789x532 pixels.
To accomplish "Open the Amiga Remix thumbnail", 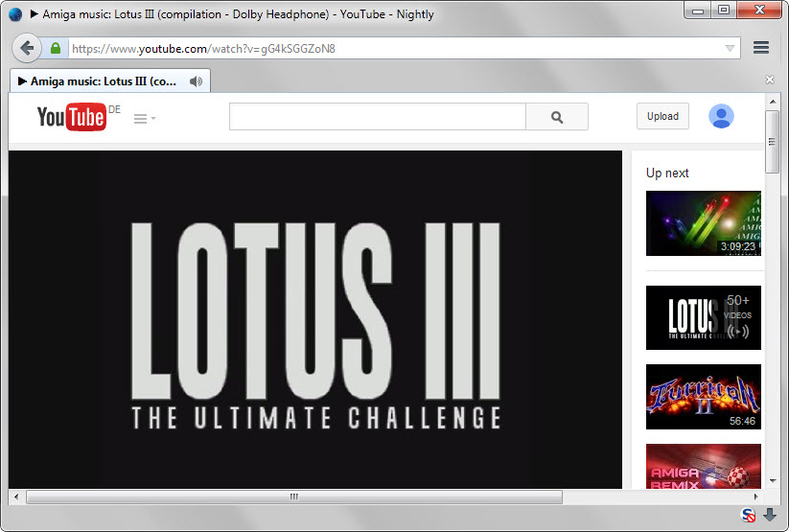I will tap(703, 466).
